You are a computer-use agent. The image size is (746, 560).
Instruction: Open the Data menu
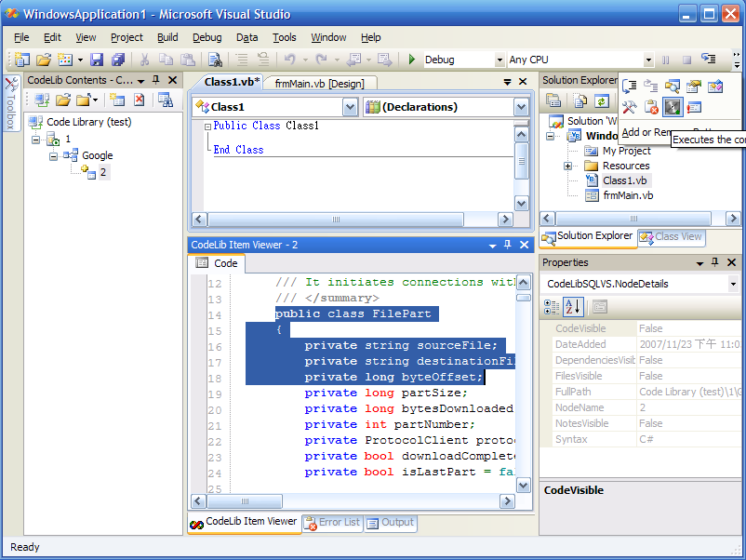[246, 37]
